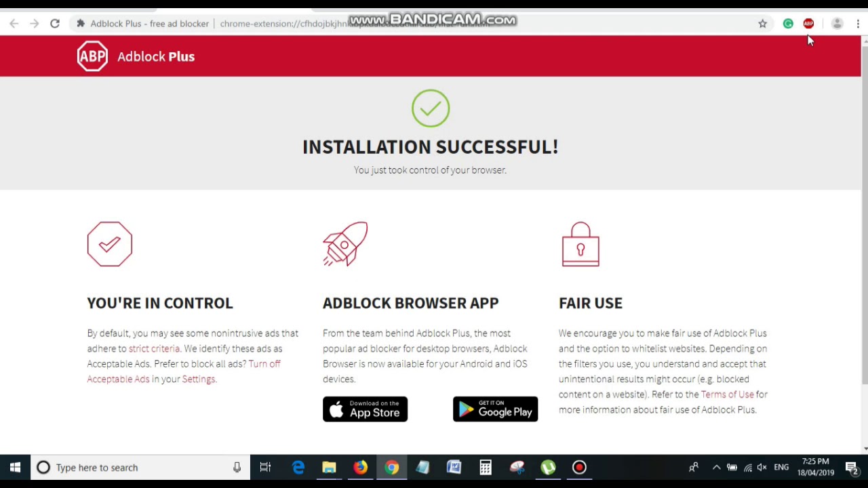
Task: Open the notification action center
Action: pos(852,468)
